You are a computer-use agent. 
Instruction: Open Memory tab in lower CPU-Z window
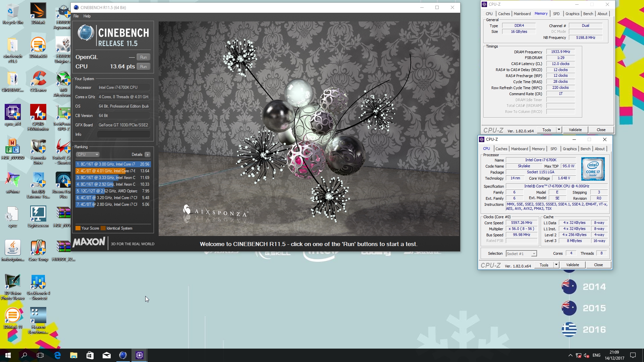538,149
